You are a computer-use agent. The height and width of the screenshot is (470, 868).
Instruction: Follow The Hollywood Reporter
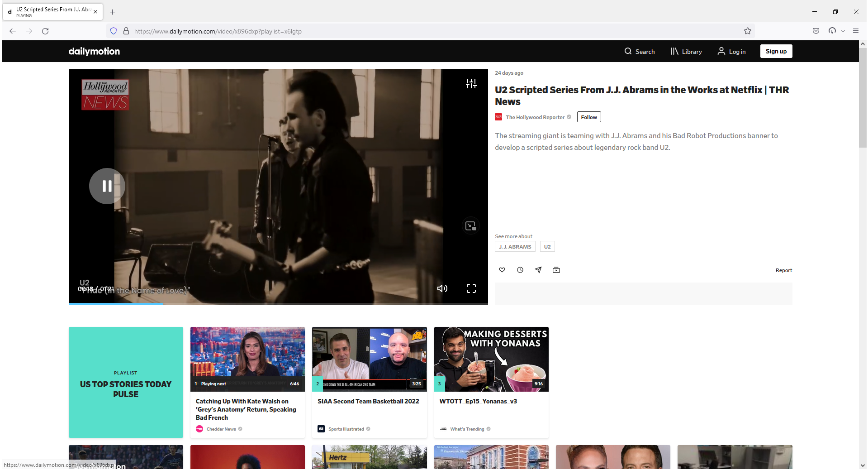click(x=588, y=117)
